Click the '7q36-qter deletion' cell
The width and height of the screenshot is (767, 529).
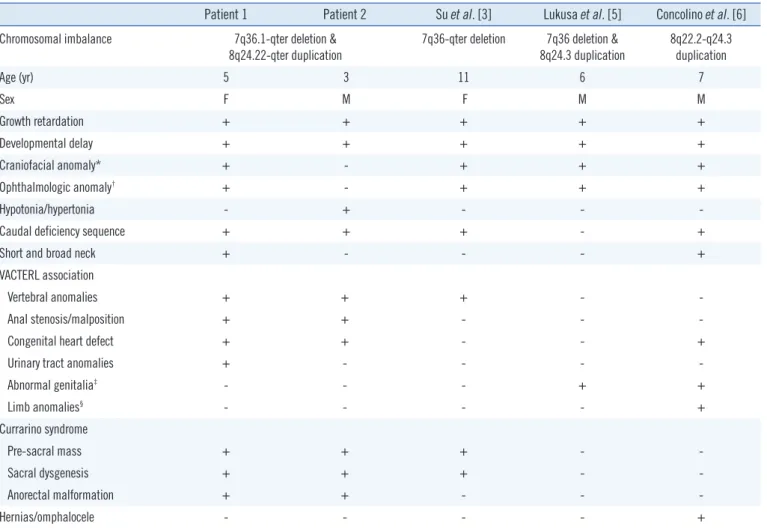tap(463, 39)
